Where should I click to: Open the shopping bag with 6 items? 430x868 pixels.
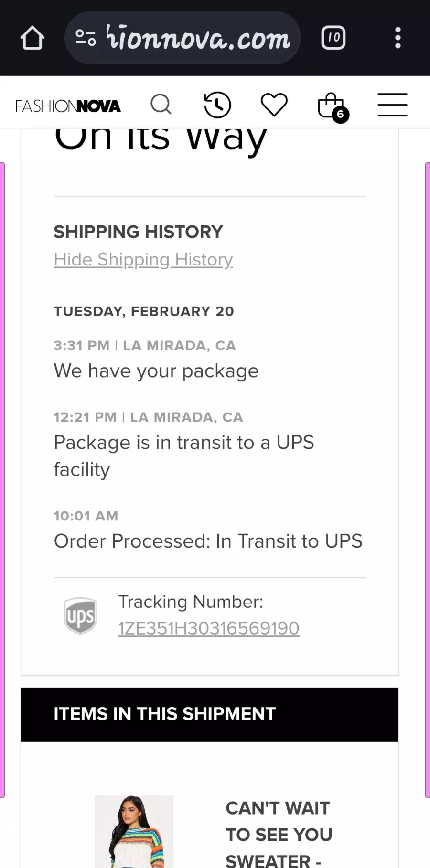tap(333, 107)
